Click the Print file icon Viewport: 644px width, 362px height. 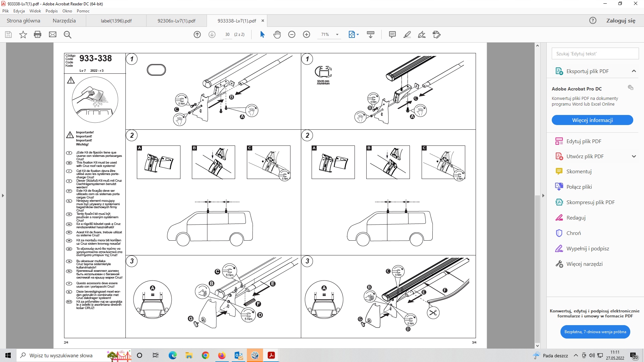(38, 35)
